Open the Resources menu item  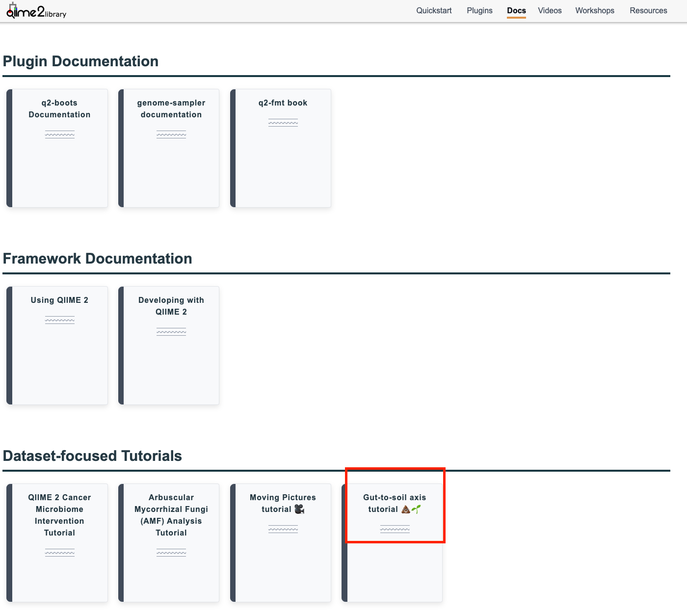tap(648, 10)
